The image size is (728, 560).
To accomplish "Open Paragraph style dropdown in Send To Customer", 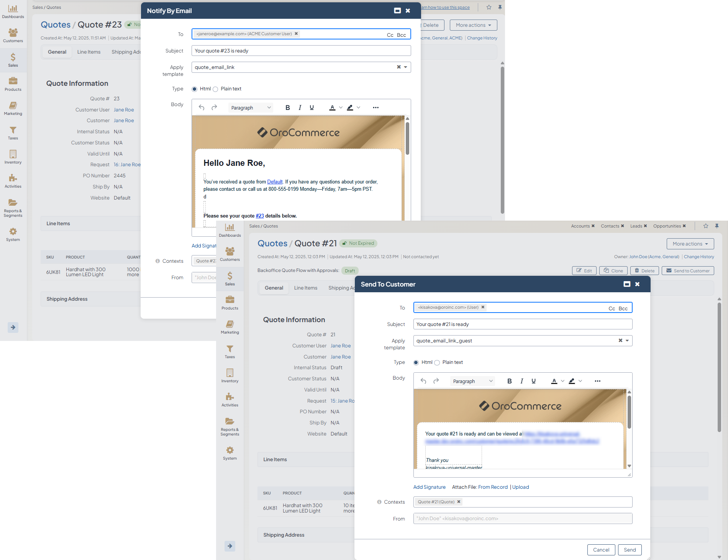I will [x=473, y=381].
